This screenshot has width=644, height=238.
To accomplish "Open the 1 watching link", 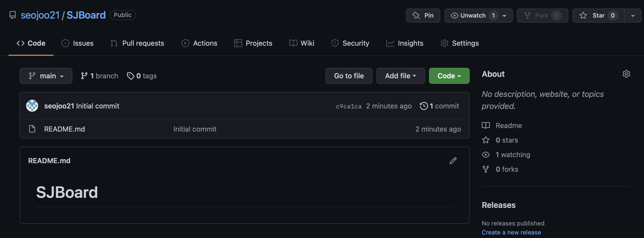I will (513, 155).
